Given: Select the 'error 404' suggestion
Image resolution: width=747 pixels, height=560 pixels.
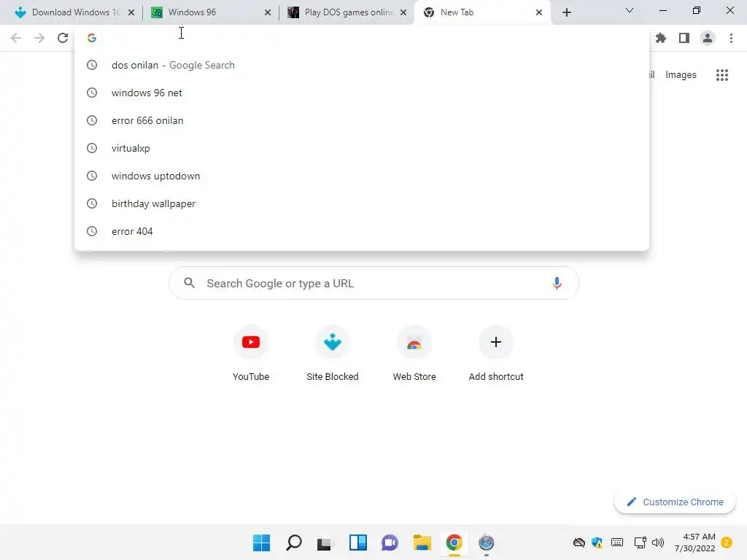Looking at the screenshot, I should pyautogui.click(x=362, y=231).
